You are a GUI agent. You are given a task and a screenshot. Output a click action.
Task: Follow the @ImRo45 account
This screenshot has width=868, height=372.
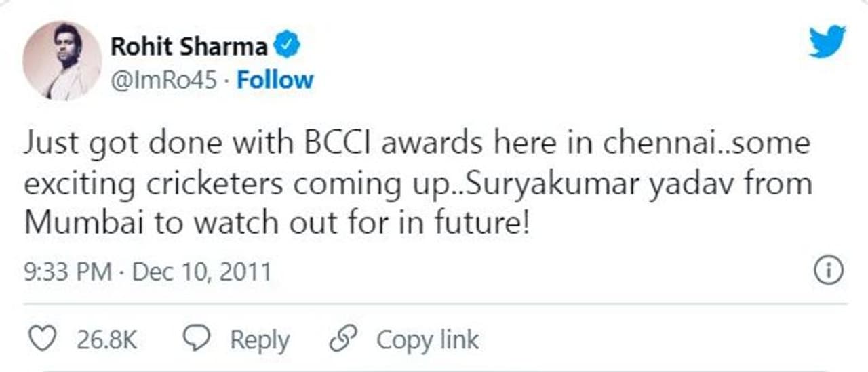click(275, 80)
